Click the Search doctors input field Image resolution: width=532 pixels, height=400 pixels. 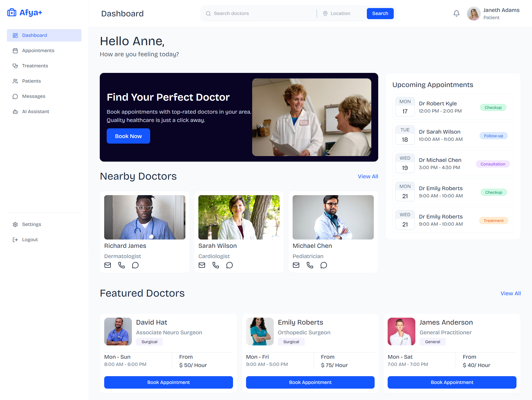coord(249,13)
